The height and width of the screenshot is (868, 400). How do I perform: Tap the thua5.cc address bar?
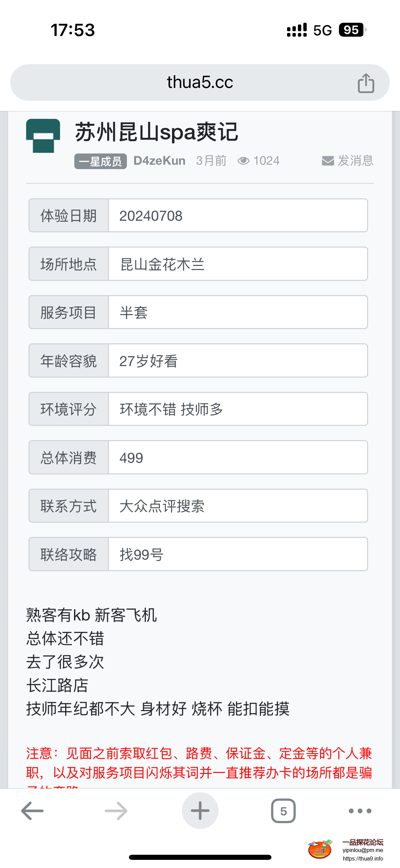(199, 82)
